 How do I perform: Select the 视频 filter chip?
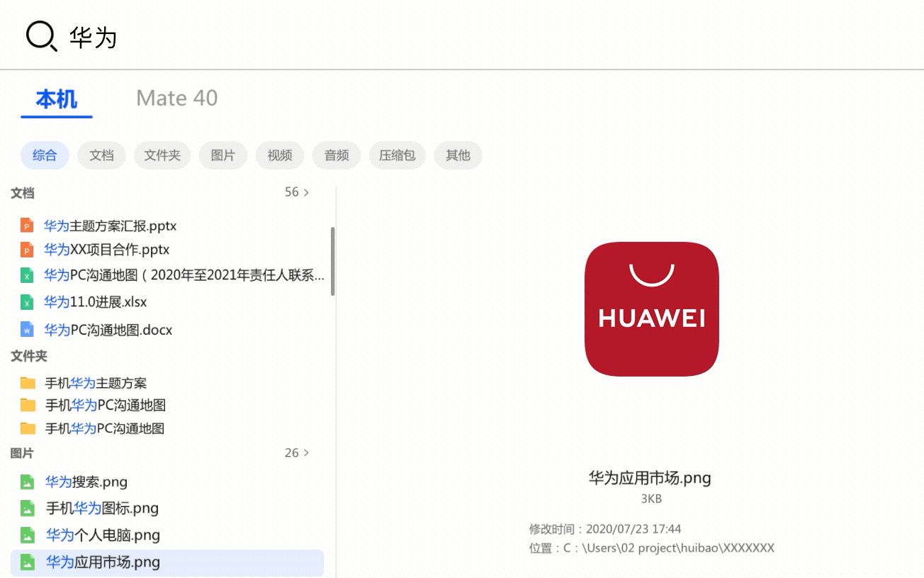tap(280, 155)
